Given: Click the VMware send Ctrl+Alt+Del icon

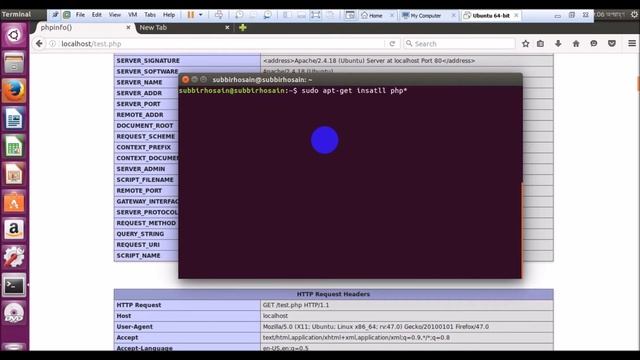Looking at the screenshot, I should tap(219, 15).
